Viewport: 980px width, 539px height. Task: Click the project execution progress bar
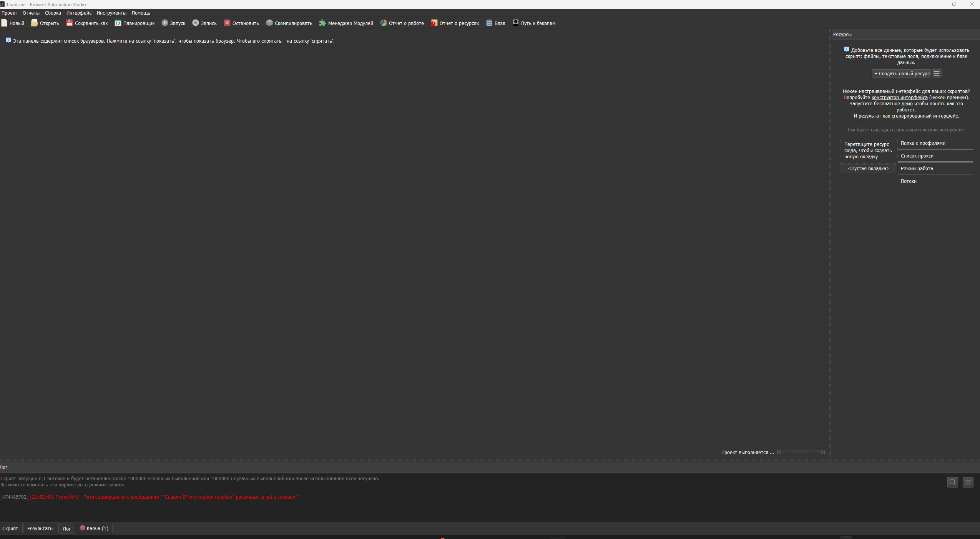pyautogui.click(x=801, y=452)
